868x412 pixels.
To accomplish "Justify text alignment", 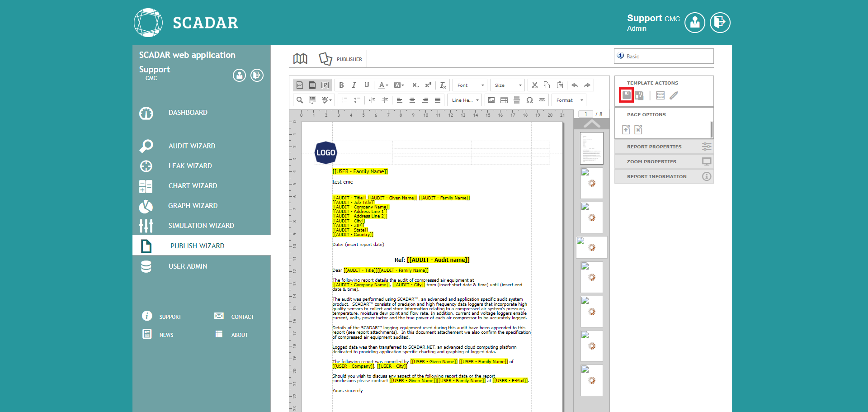I will click(438, 100).
